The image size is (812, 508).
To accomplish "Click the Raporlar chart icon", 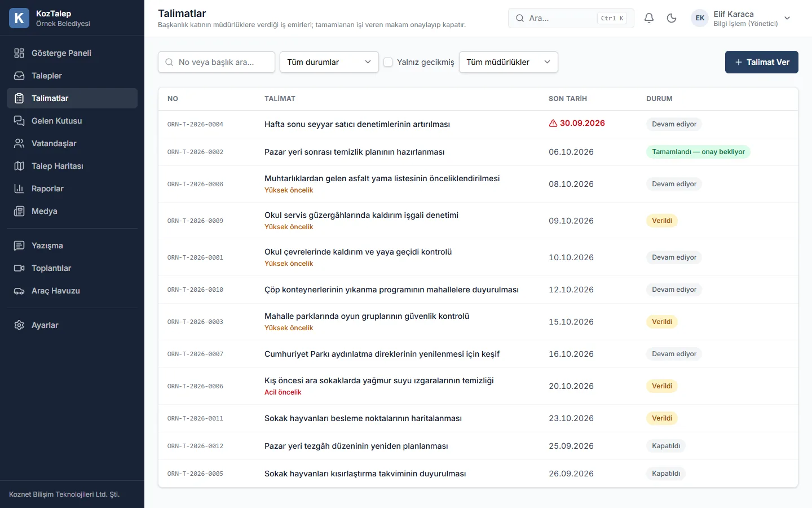I will (x=19, y=189).
